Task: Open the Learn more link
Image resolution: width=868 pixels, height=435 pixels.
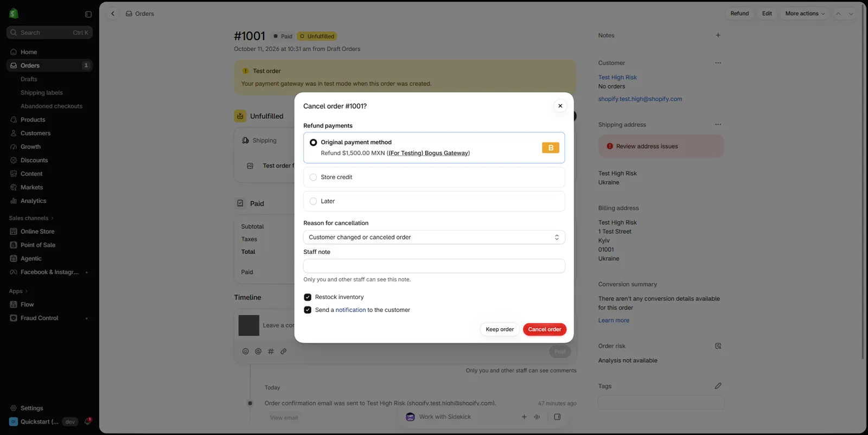Action: tap(614, 321)
